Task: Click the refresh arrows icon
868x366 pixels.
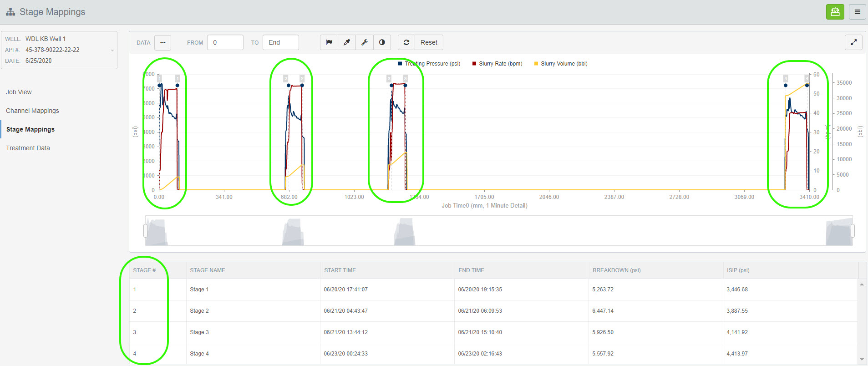Action: (406, 42)
